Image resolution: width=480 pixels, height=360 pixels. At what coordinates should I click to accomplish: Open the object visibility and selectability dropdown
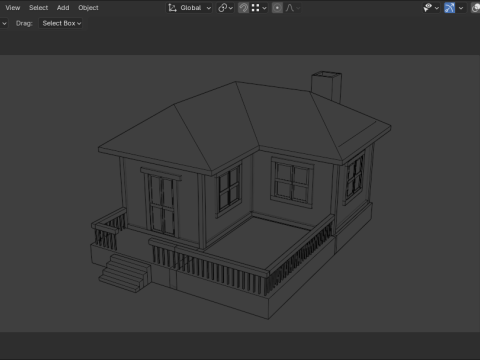[x=431, y=8]
